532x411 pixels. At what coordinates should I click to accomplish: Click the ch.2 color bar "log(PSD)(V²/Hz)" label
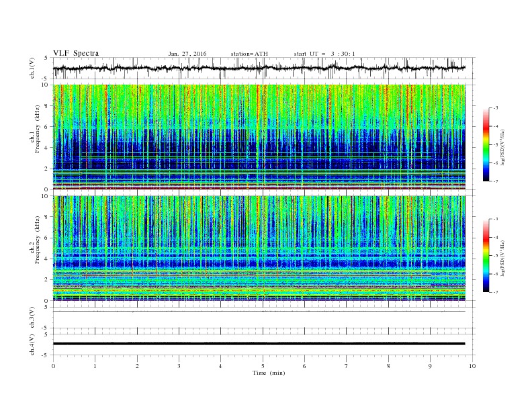click(503, 258)
